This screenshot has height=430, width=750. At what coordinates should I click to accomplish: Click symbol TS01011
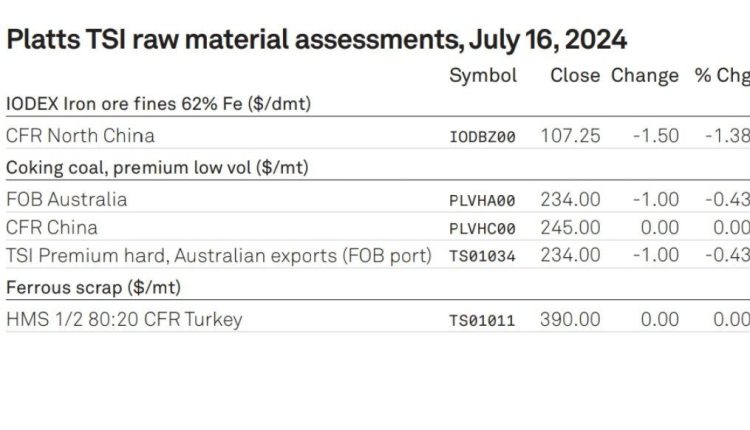click(x=482, y=321)
